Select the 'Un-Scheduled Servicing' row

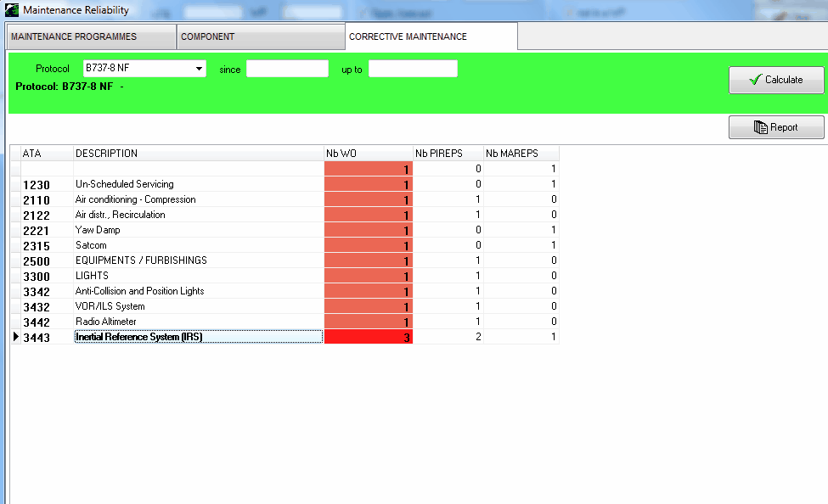click(285, 184)
